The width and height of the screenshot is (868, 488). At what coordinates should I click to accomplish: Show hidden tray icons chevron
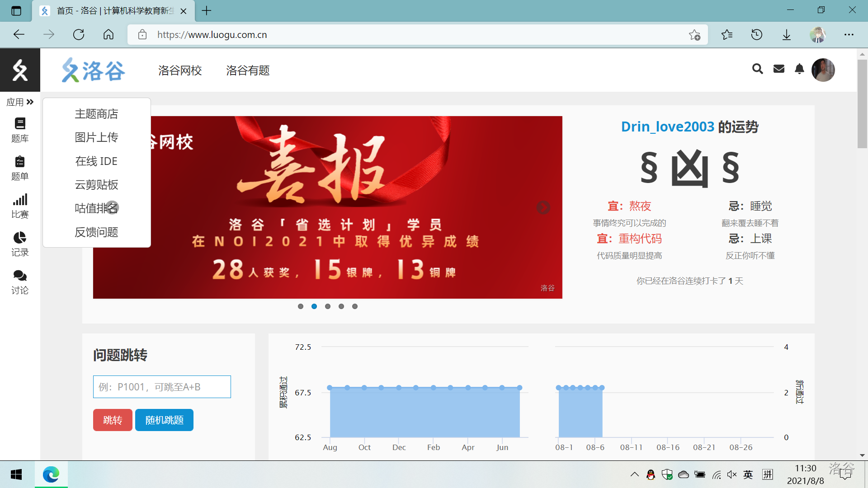tap(634, 474)
